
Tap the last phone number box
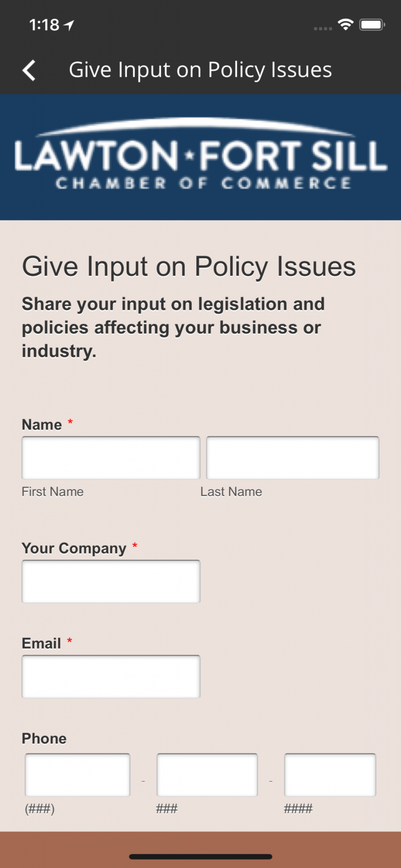click(330, 775)
